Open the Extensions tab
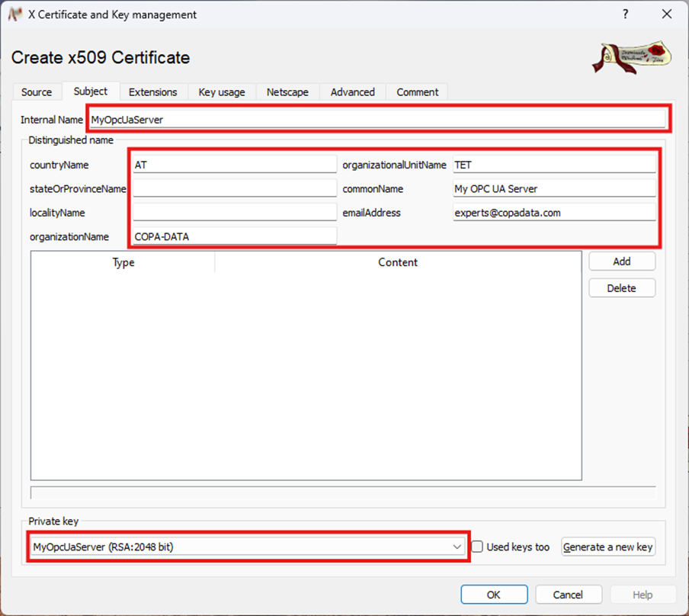The height and width of the screenshot is (616, 689). [152, 92]
